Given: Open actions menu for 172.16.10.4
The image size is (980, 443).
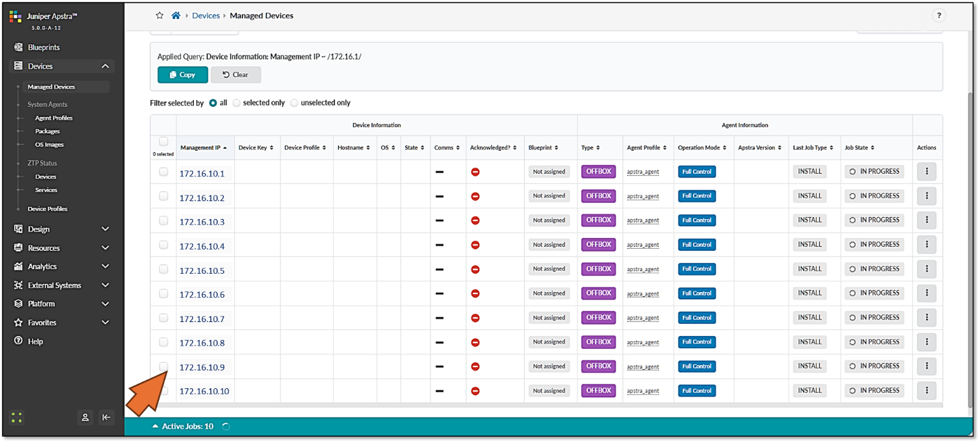Looking at the screenshot, I should [x=927, y=245].
